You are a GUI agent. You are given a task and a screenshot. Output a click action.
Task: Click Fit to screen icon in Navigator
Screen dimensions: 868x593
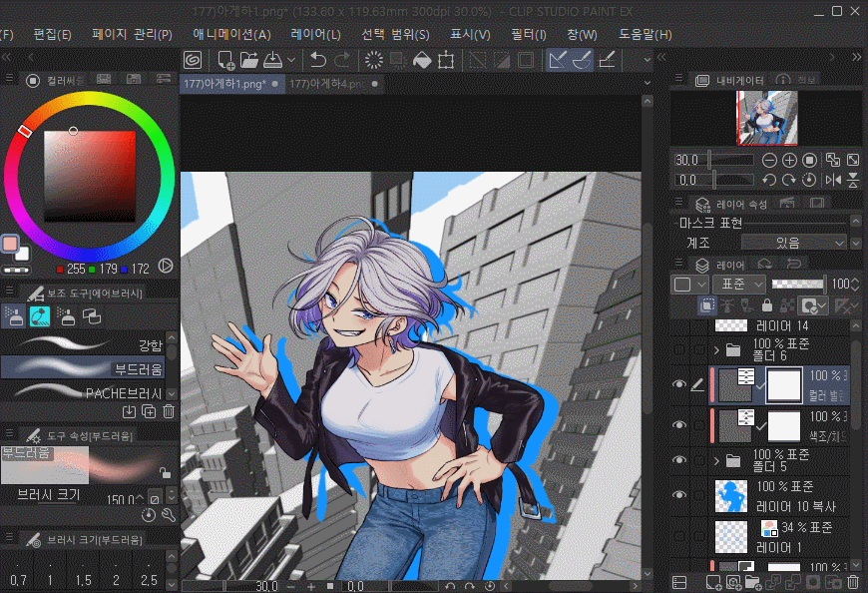coord(853,161)
